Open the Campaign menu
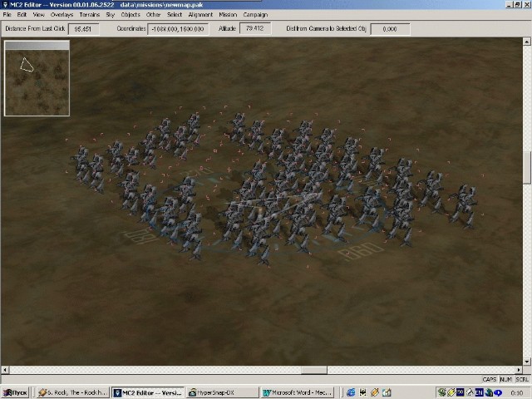Viewport: 532px width, 399px height. pyautogui.click(x=255, y=15)
